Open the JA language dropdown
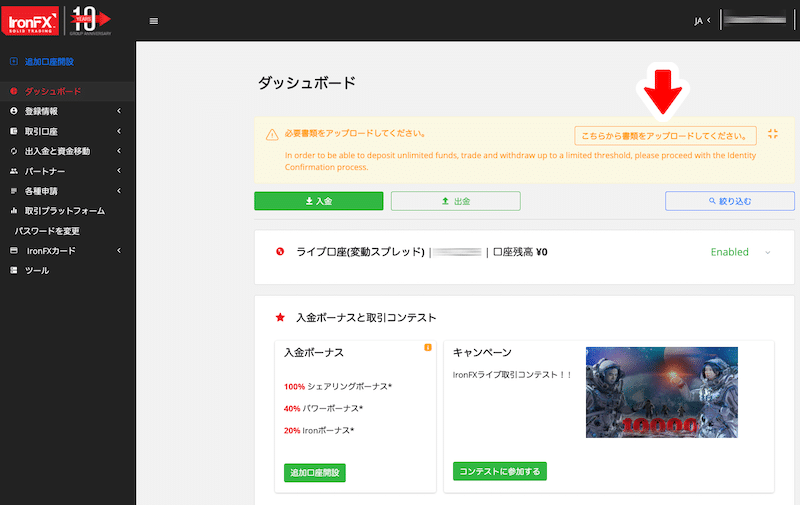 coord(702,21)
